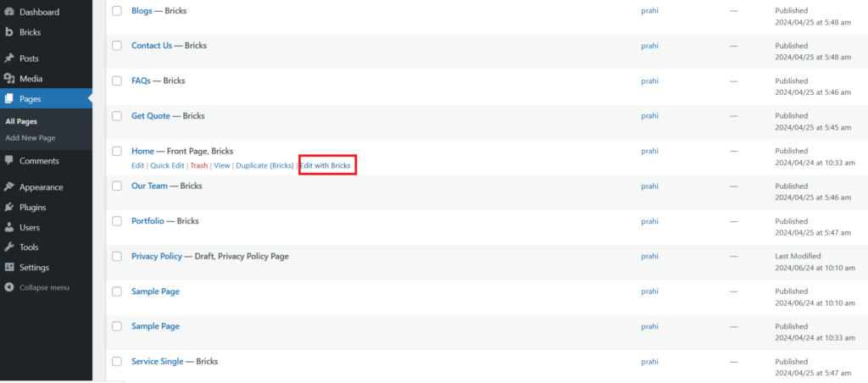
Task: Click author prahi in Portfolio row
Action: [x=650, y=221]
